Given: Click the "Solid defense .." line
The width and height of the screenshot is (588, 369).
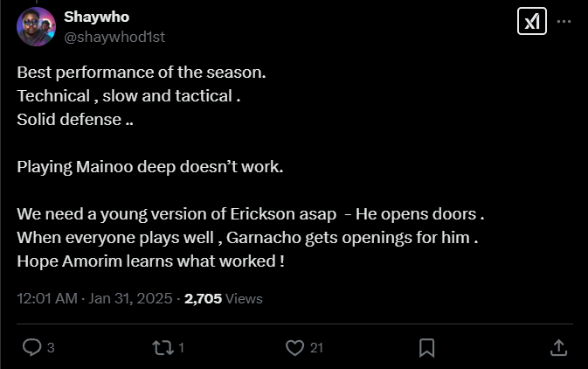Looking at the screenshot, I should [x=75, y=119].
